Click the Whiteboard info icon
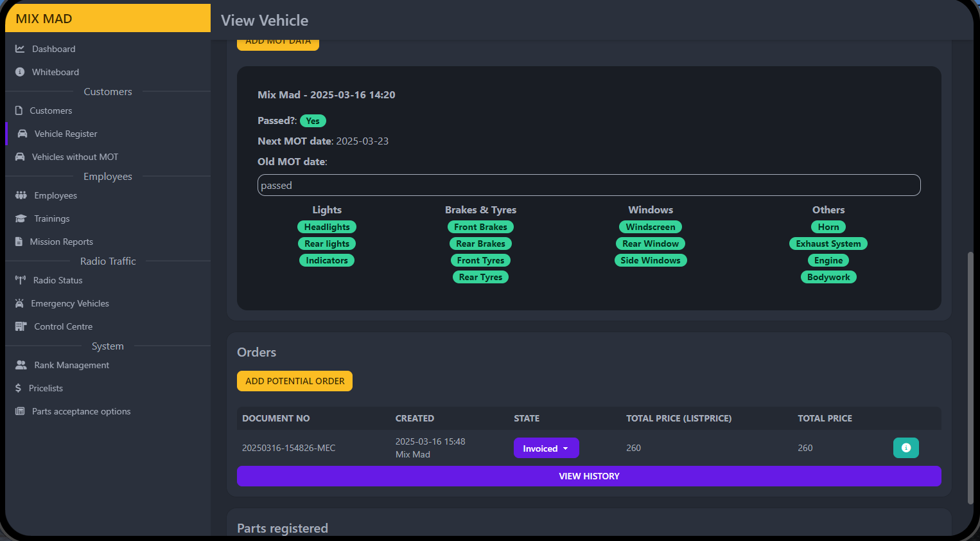980x541 pixels. [x=20, y=72]
